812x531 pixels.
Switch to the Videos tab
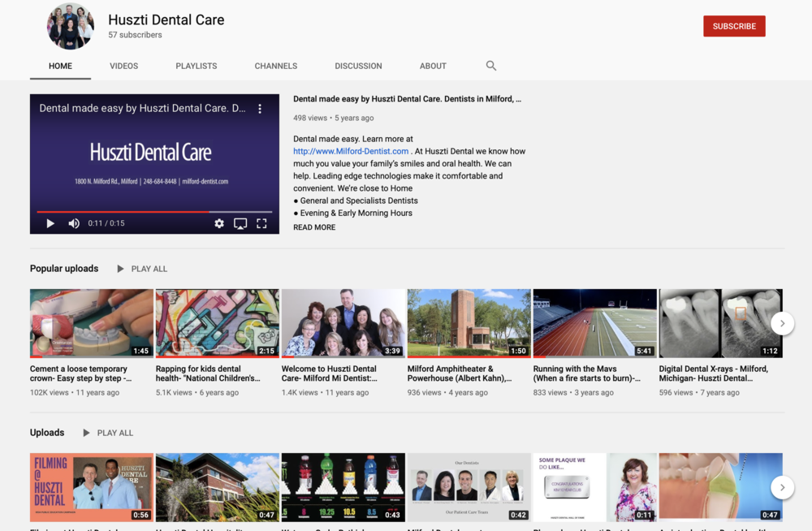[123, 66]
